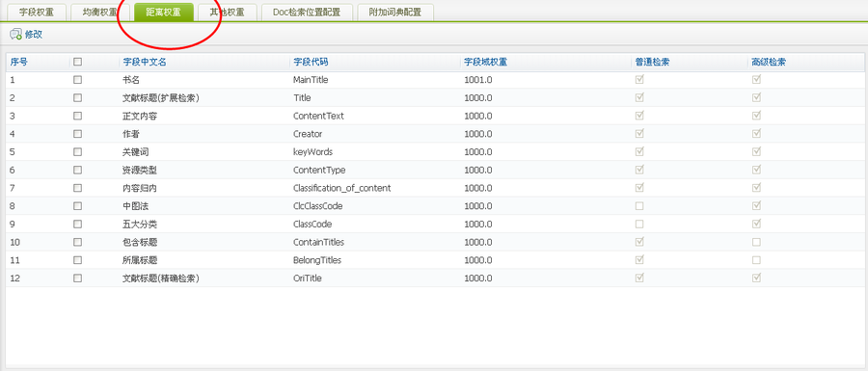The width and height of the screenshot is (868, 371).
Task: Toggle 普通检索 checkbox for ClassCode row
Action: coord(639,224)
